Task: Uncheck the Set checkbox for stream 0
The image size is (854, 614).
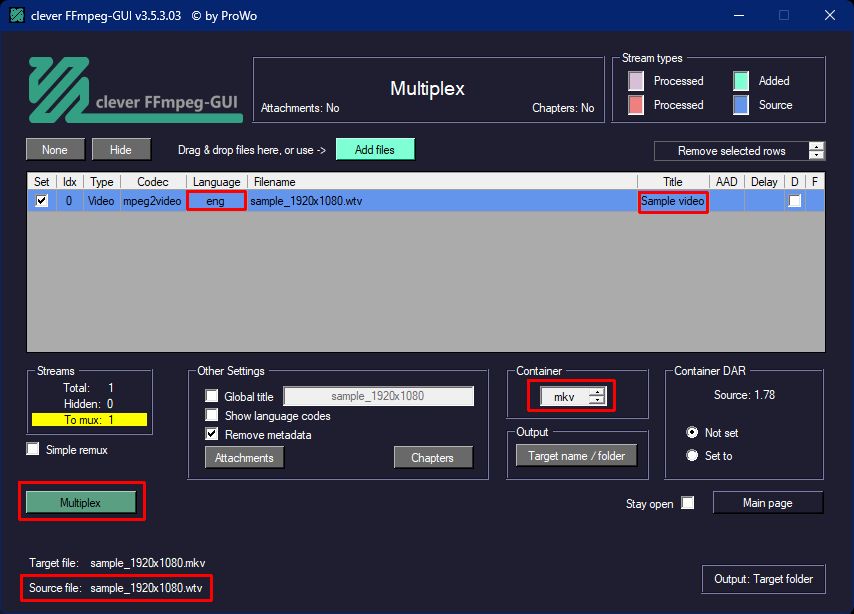Action: pyautogui.click(x=41, y=201)
